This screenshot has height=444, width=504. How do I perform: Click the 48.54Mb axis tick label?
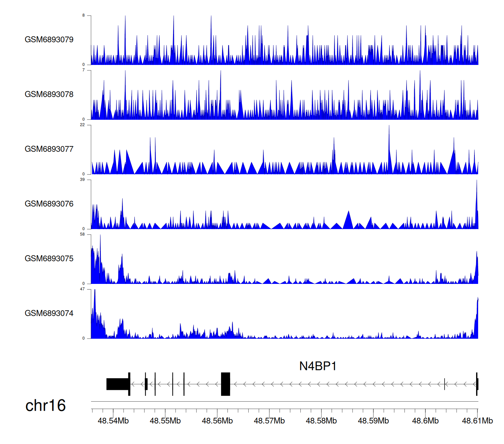(x=113, y=421)
